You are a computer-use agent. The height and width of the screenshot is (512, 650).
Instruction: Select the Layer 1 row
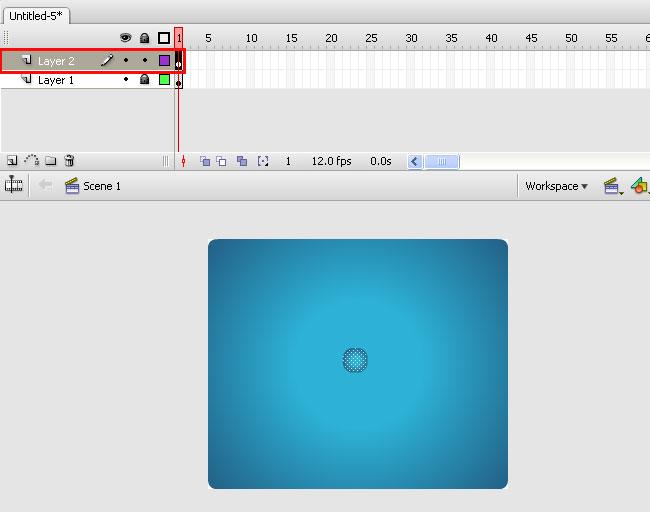pos(87,80)
